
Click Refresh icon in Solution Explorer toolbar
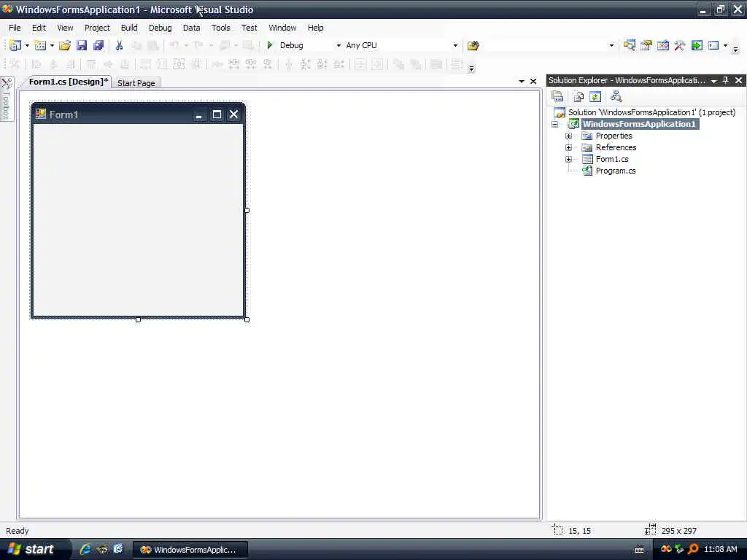595,97
